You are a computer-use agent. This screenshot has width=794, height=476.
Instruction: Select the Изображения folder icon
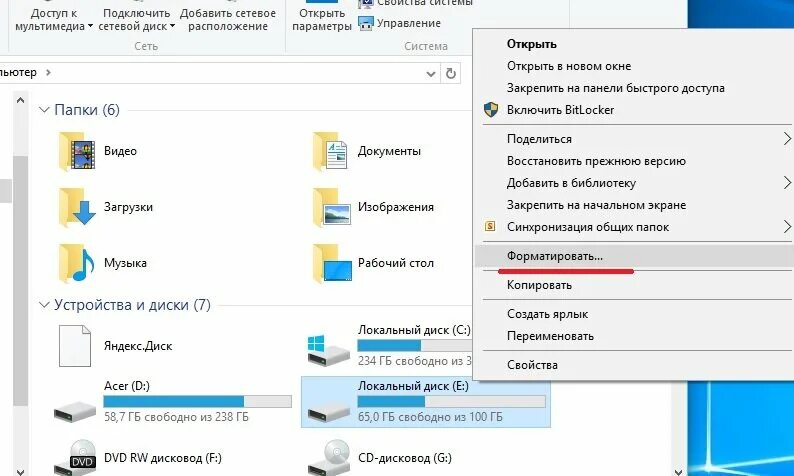pyautogui.click(x=332, y=207)
